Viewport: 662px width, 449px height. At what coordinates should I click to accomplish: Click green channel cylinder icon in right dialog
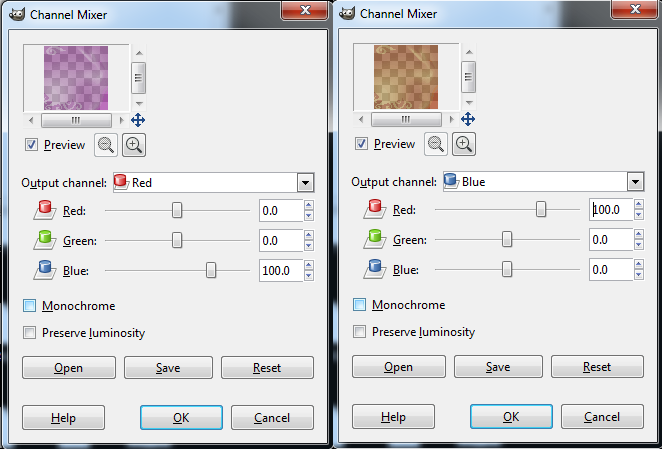375,239
